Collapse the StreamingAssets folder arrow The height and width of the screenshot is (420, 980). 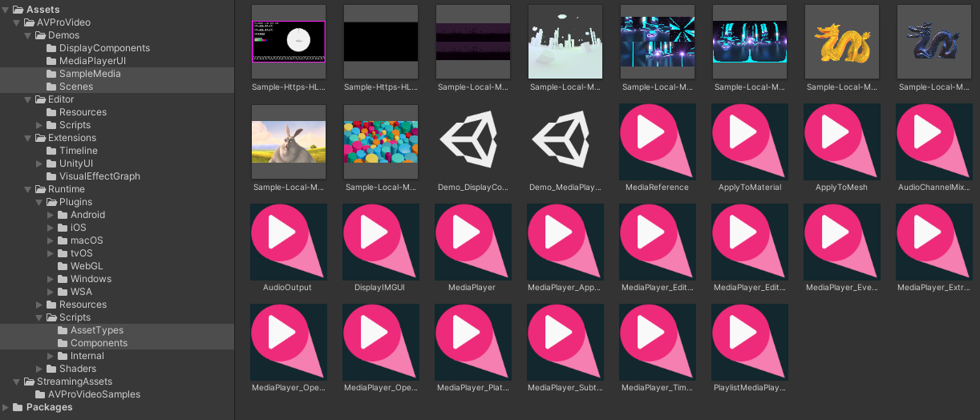click(x=17, y=382)
